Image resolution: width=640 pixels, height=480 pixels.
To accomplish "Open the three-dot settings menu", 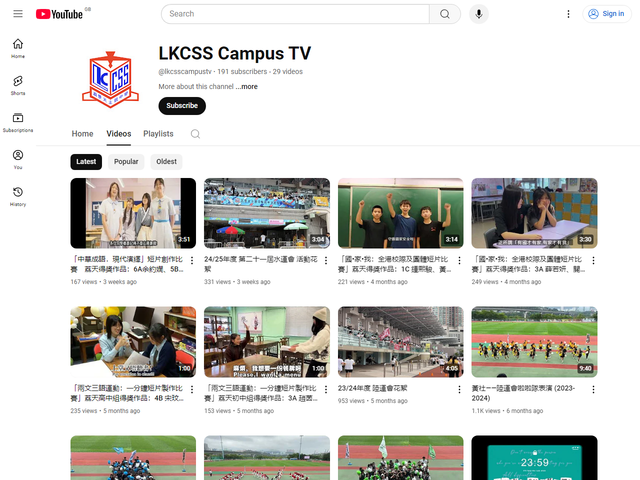I will (x=568, y=14).
